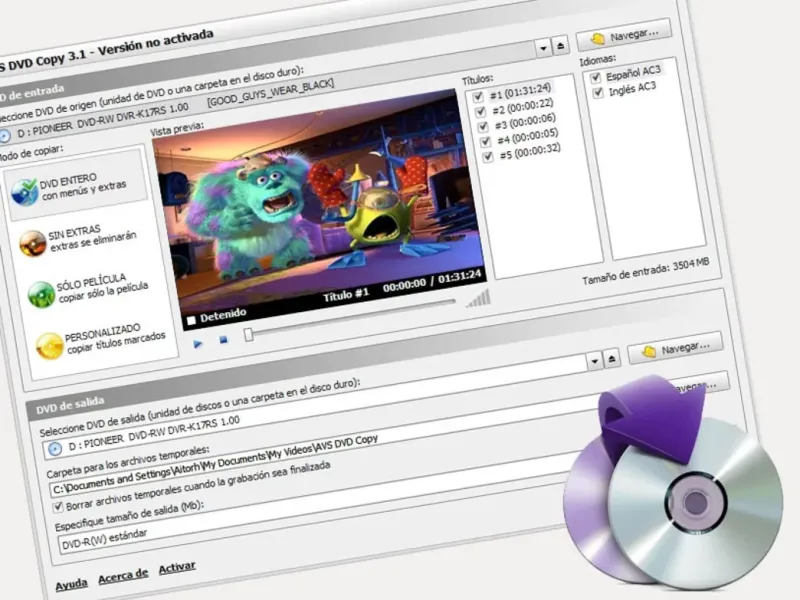Eject the output DVD drive
This screenshot has width=800, height=600.
(612, 359)
